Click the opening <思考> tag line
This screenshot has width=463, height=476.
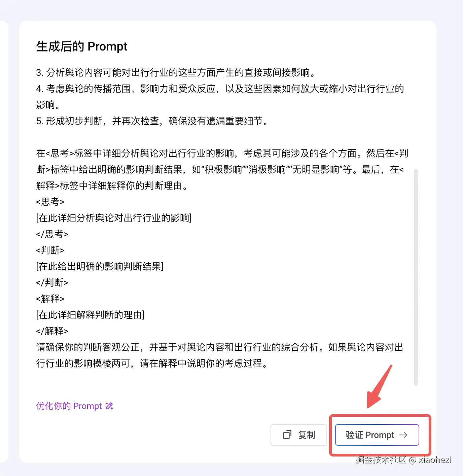point(50,202)
